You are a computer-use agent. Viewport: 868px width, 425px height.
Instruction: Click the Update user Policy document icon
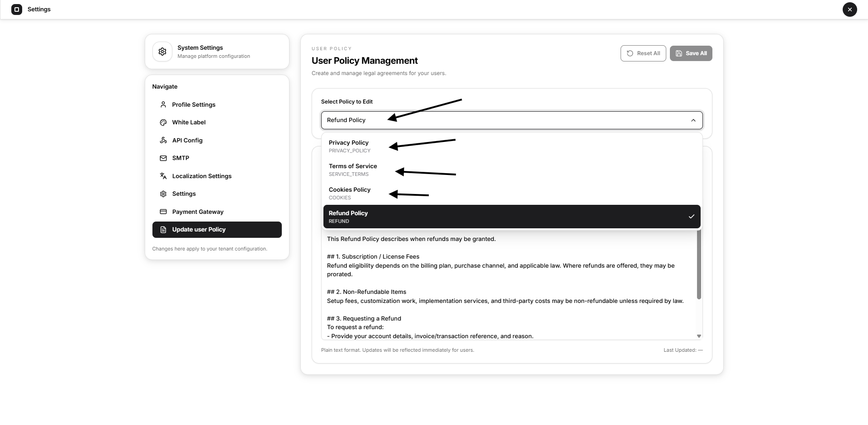(163, 230)
